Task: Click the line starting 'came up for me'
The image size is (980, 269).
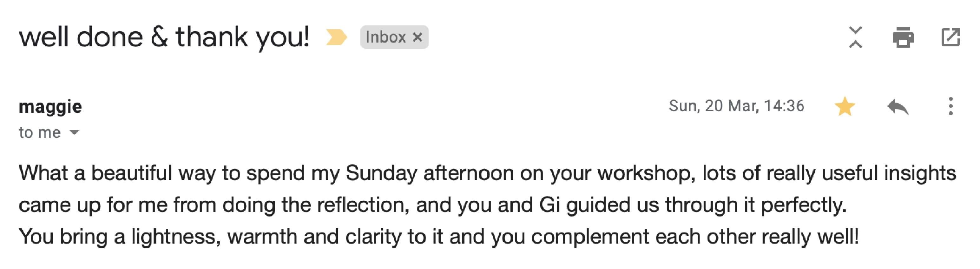Action: (432, 205)
